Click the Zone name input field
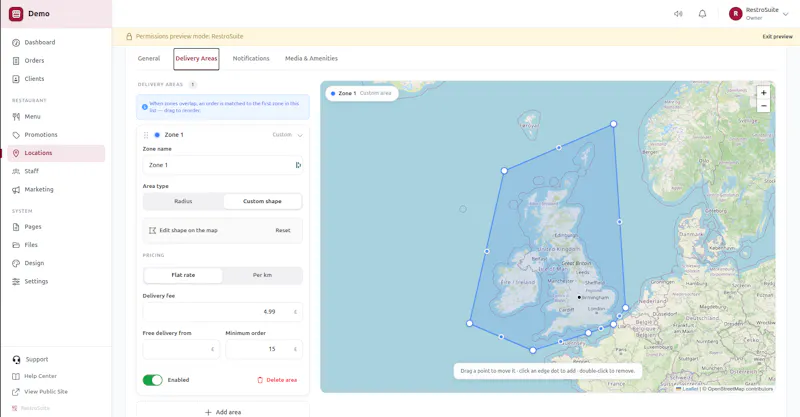Image resolution: width=800 pixels, height=417 pixels. (x=222, y=165)
